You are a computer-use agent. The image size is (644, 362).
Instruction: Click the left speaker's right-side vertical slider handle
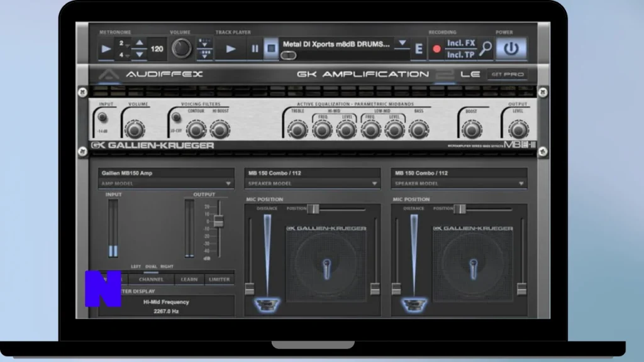(x=375, y=289)
